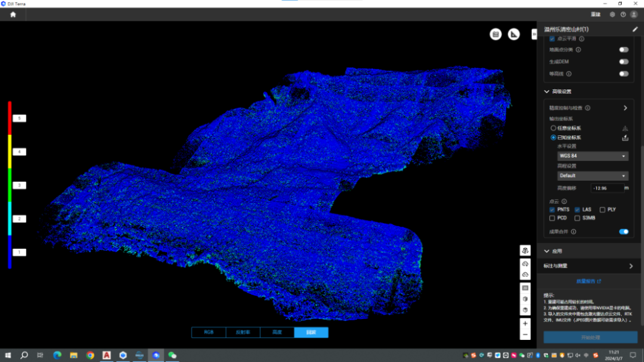Collapse the 高级设置 section
The height and width of the screenshot is (362, 644).
(x=546, y=92)
